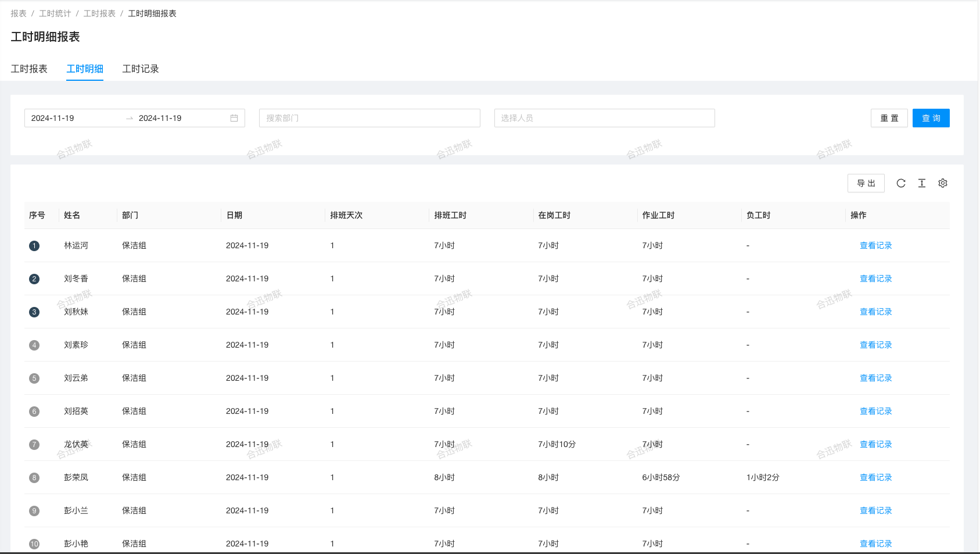Switch to 工时记录 tab

click(x=141, y=69)
